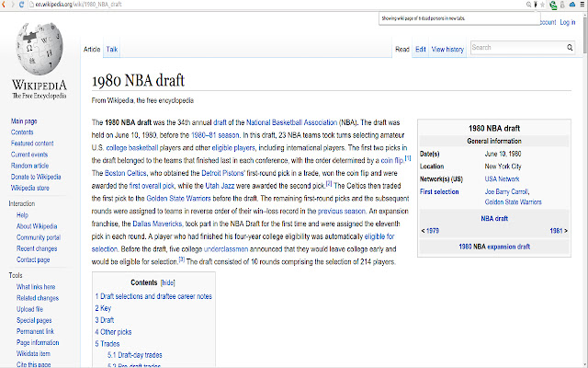Select the Read tab
The width and height of the screenshot is (588, 368).
click(x=402, y=49)
